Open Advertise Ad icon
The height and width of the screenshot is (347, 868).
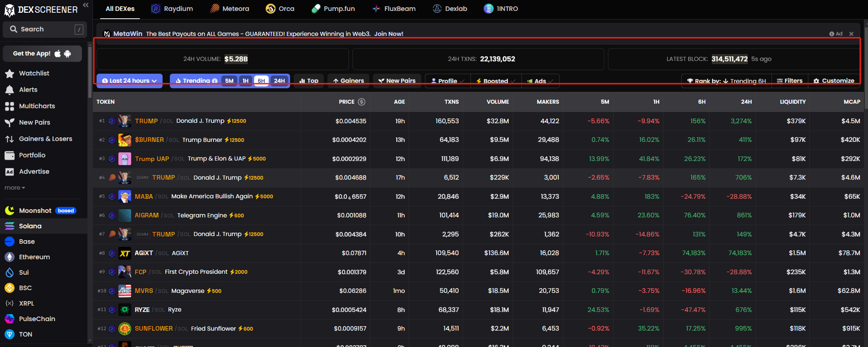pos(10,171)
